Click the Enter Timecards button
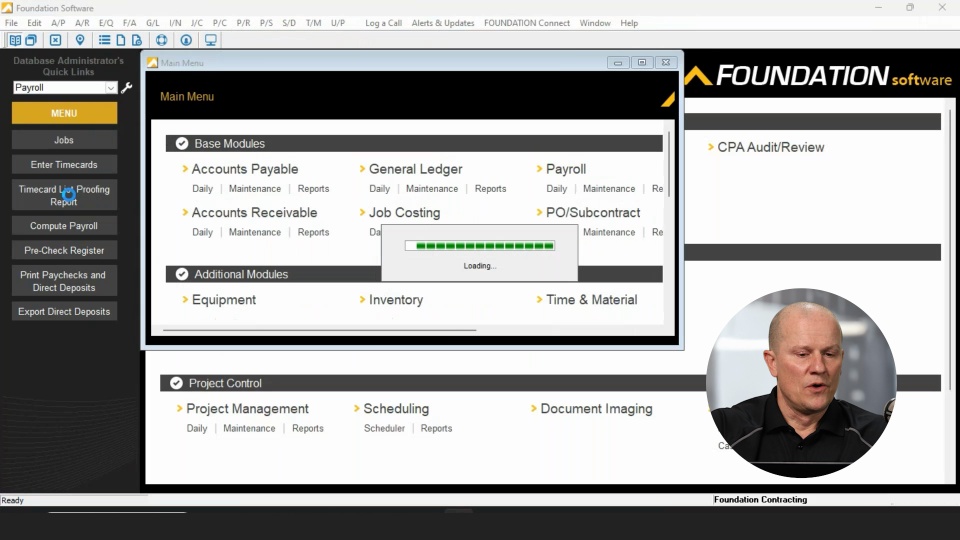This screenshot has height=540, width=960. pos(64,164)
